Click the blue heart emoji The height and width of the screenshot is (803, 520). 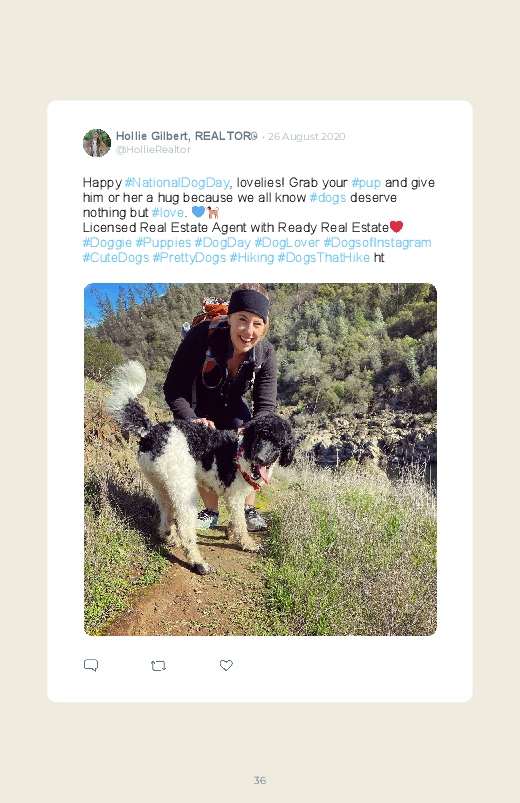pos(198,212)
